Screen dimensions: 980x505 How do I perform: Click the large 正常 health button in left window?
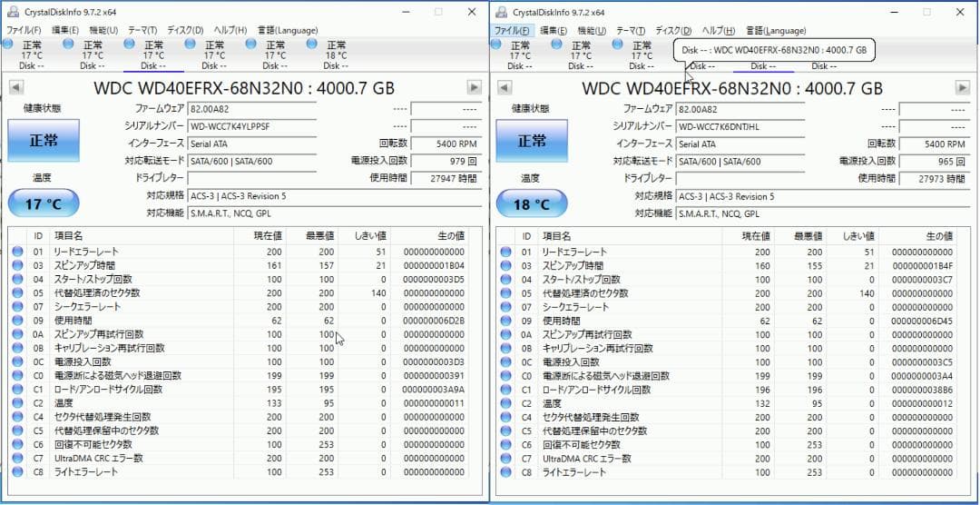click(x=44, y=140)
